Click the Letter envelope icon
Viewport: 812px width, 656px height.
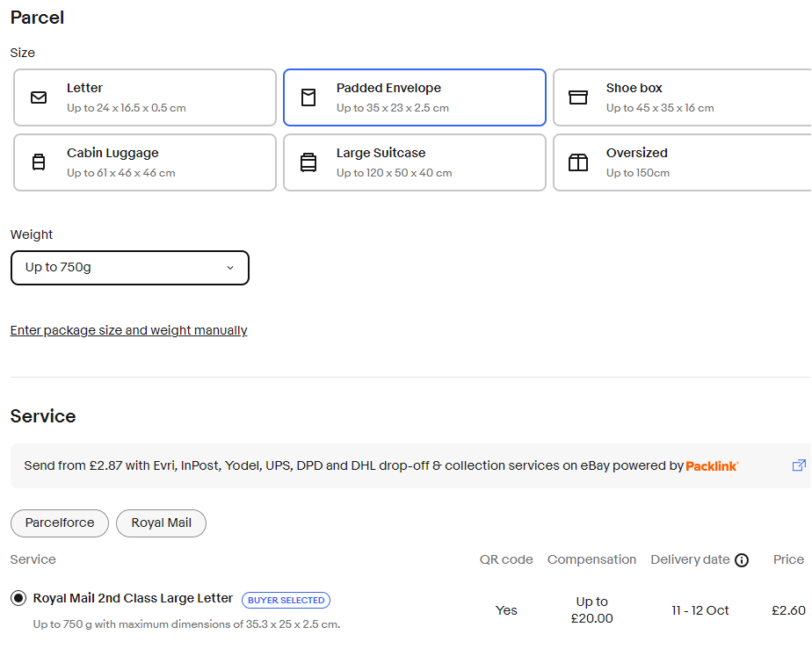tap(39, 97)
